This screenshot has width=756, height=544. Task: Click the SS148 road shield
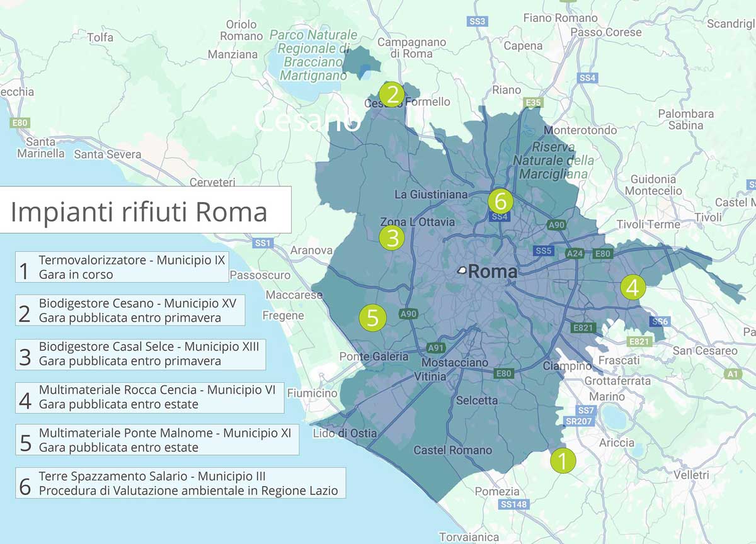point(513,505)
